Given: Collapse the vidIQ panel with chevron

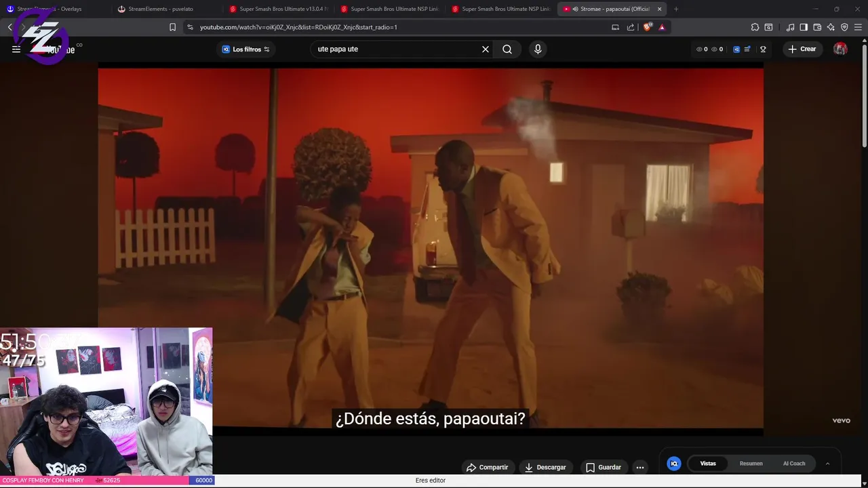Looking at the screenshot, I should [x=827, y=464].
